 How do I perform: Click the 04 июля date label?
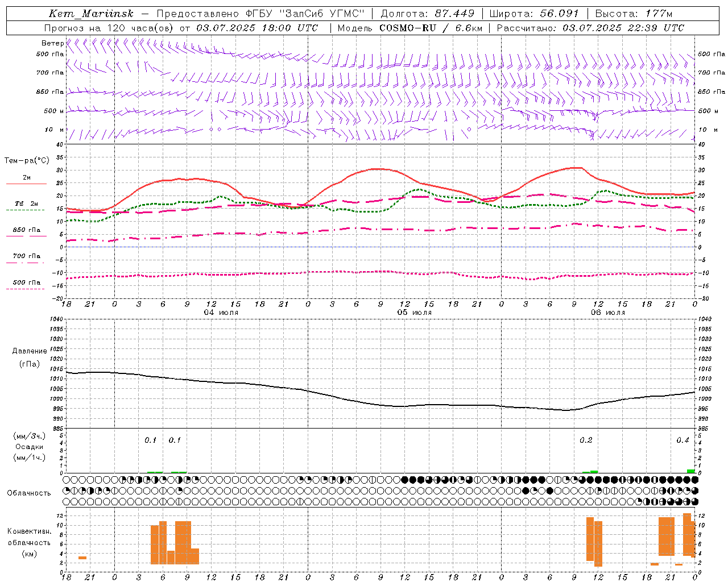(x=221, y=313)
